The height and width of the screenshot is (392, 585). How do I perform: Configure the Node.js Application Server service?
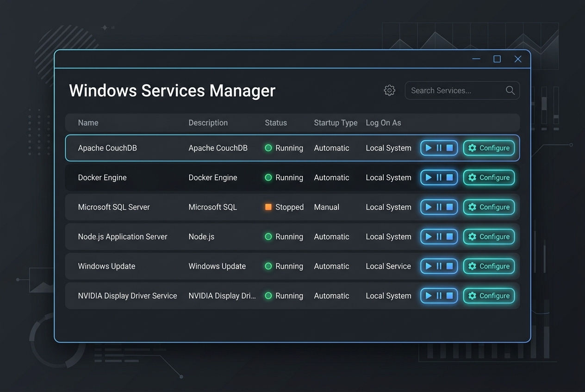(489, 237)
